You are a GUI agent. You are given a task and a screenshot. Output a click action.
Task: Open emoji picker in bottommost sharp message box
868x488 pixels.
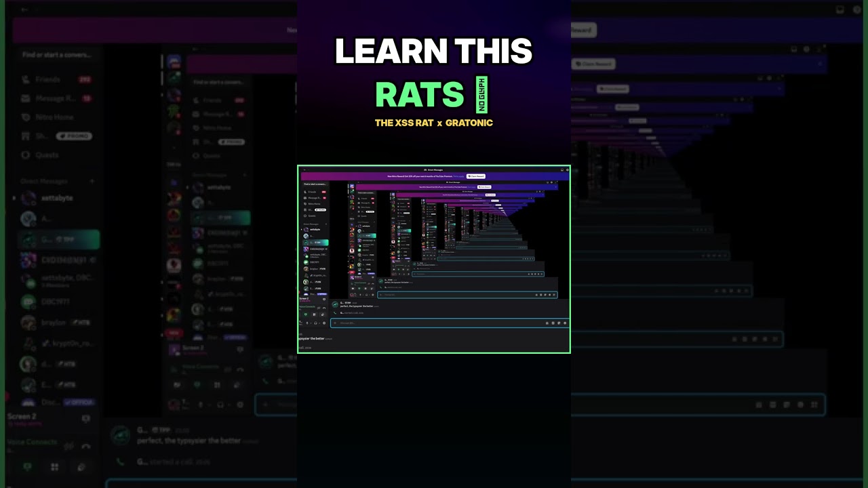point(565,323)
